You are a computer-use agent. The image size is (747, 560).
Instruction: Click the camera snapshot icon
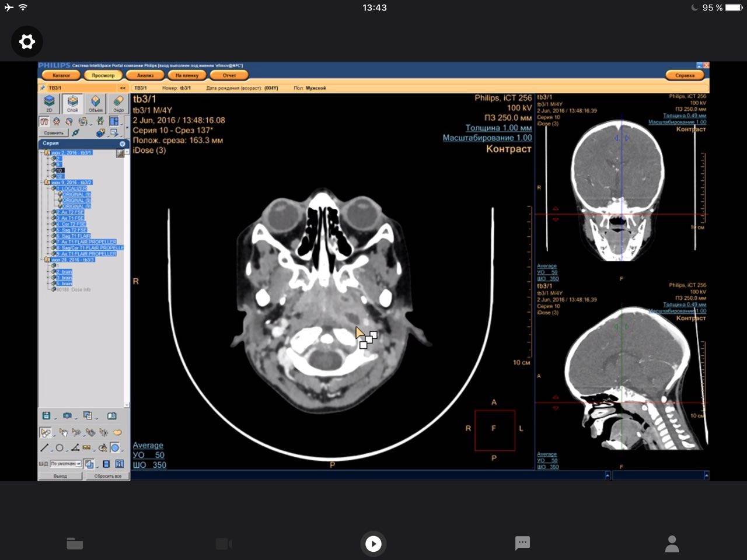click(67, 415)
